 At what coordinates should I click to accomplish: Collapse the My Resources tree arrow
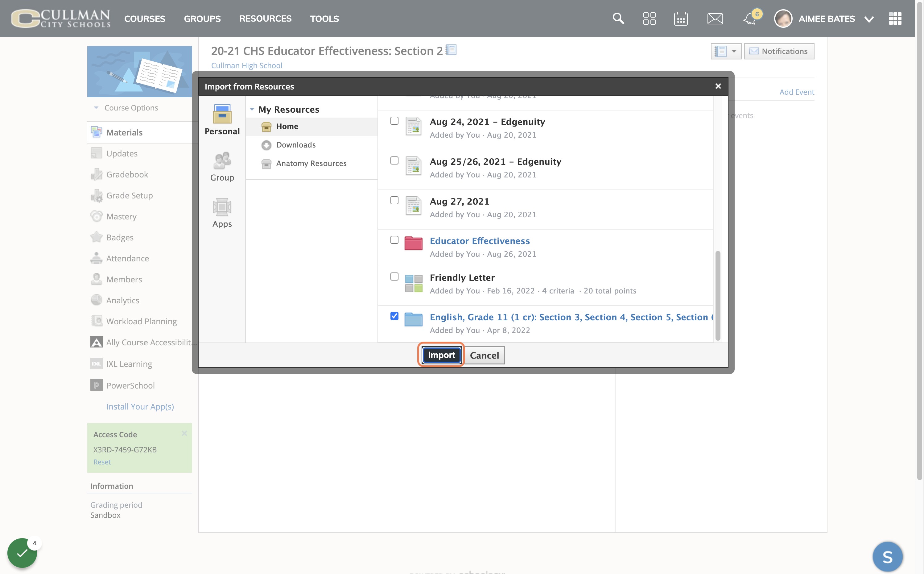click(252, 109)
